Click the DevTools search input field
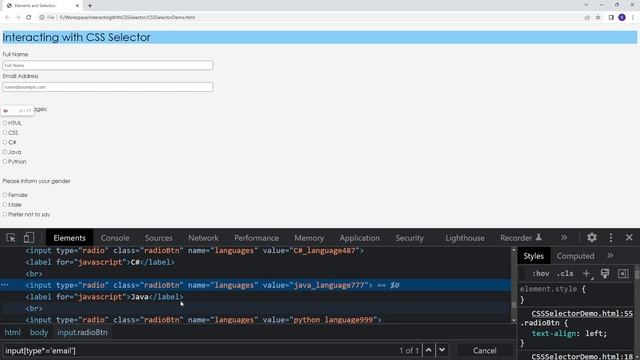The height and width of the screenshot is (360, 640). tap(200, 350)
